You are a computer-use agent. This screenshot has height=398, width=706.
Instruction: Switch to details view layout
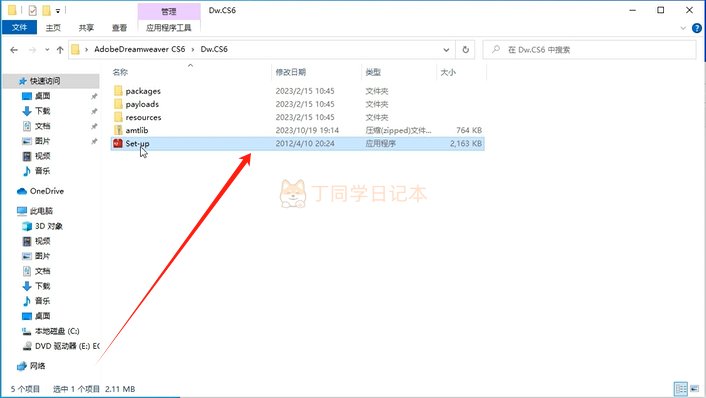[681, 389]
